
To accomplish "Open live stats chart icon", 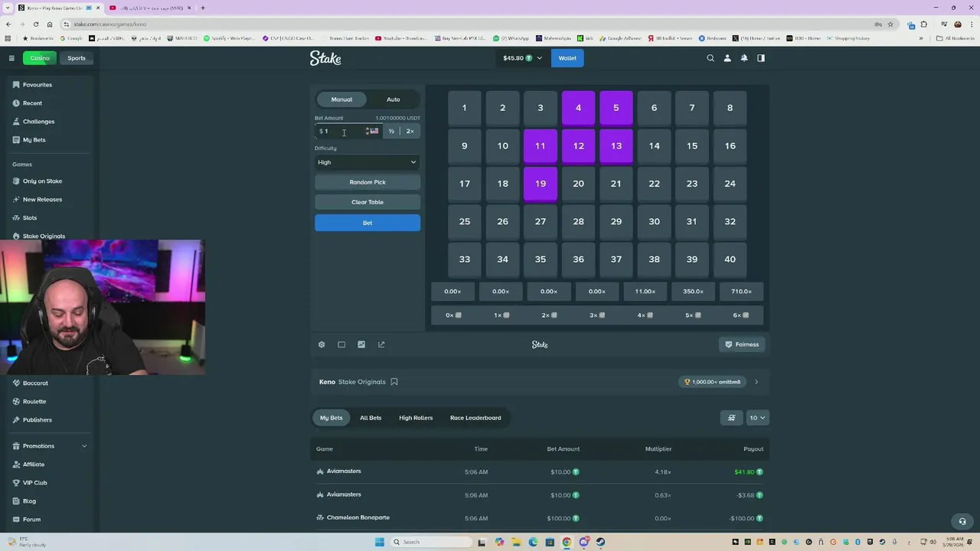I will click(x=361, y=344).
